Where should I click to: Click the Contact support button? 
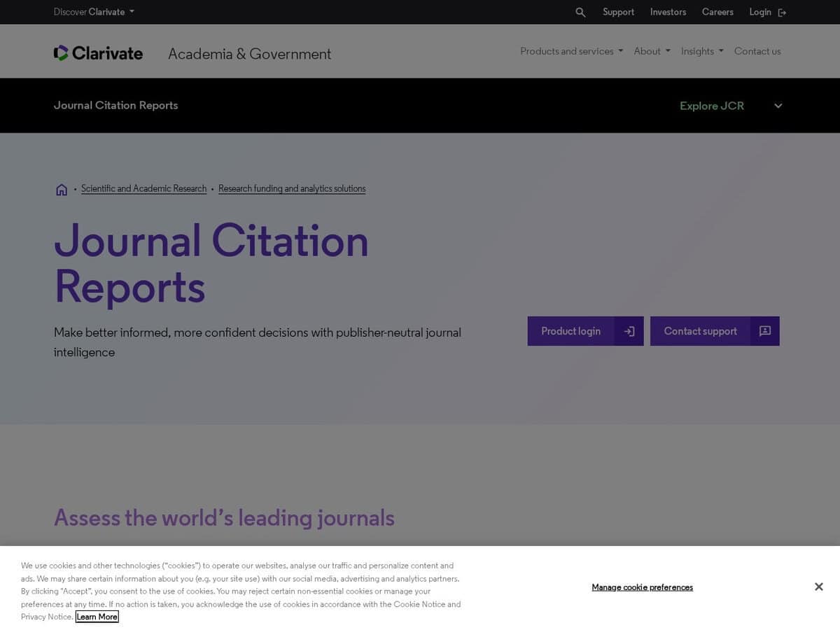point(715,331)
